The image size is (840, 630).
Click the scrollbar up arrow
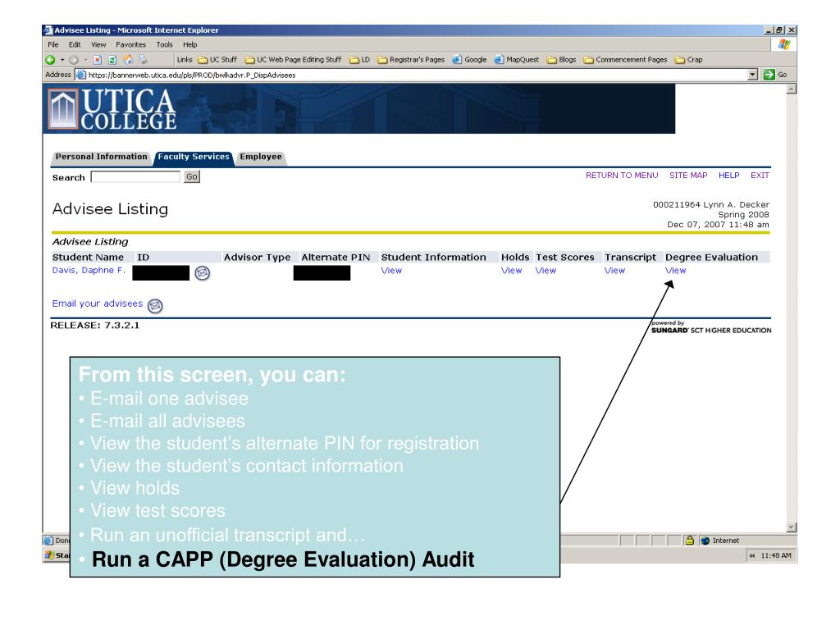click(x=792, y=89)
